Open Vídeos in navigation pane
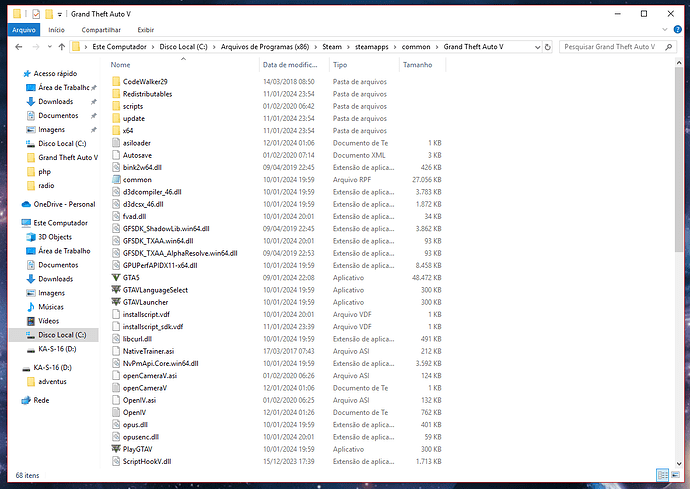This screenshot has height=489, width=690. coord(48,321)
